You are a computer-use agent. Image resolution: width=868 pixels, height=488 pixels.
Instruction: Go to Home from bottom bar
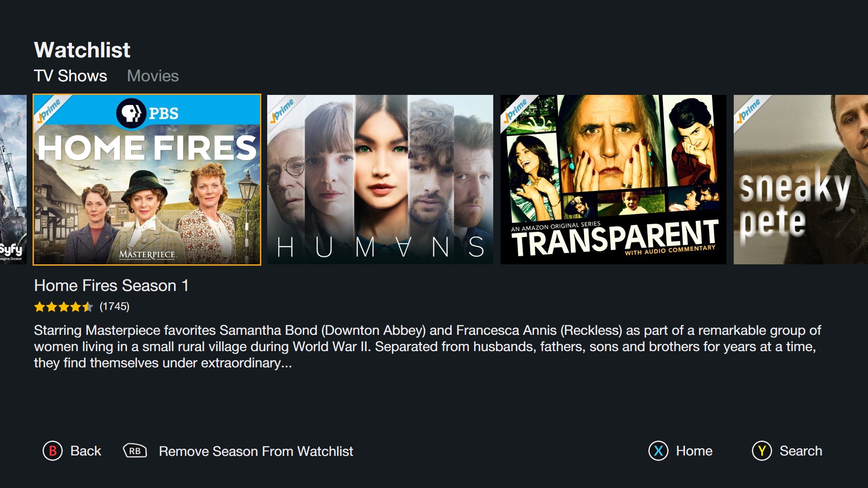(694, 451)
